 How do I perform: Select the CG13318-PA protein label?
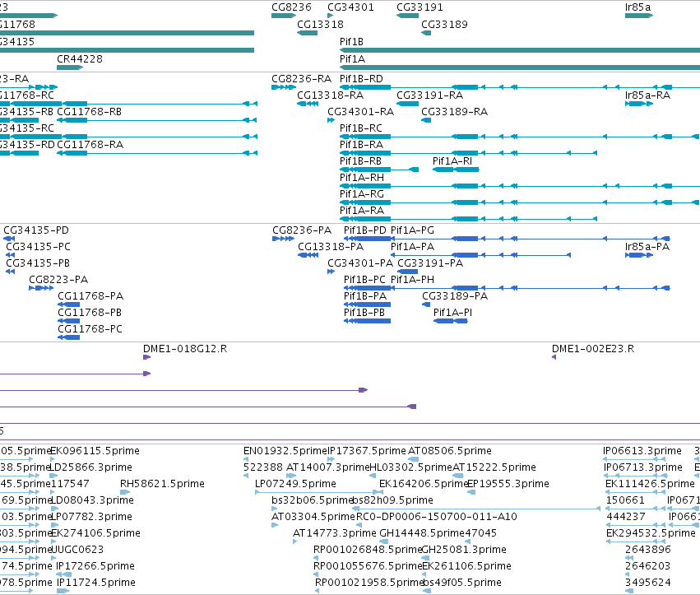point(331,247)
